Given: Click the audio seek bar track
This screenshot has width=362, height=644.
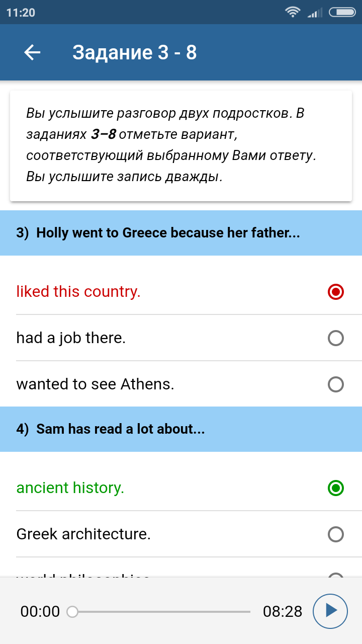Looking at the screenshot, I should [x=161, y=612].
